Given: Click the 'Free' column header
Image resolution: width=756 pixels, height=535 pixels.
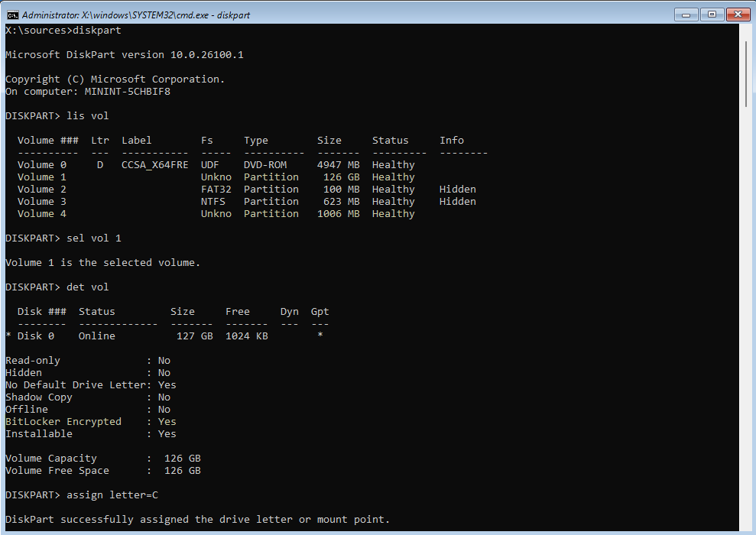Looking at the screenshot, I should click(238, 312).
